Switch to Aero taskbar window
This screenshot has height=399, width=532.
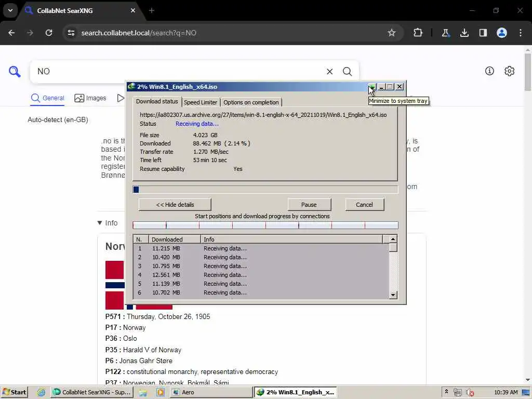211,392
